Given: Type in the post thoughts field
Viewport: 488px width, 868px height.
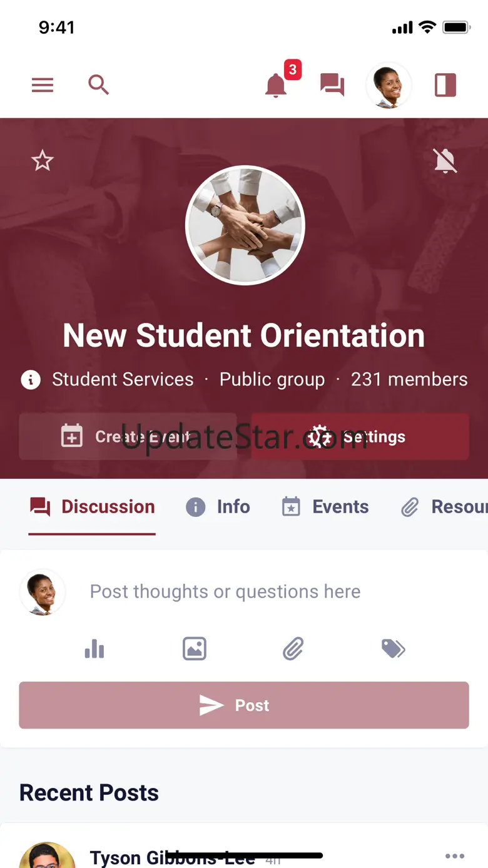Looking at the screenshot, I should 225,591.
